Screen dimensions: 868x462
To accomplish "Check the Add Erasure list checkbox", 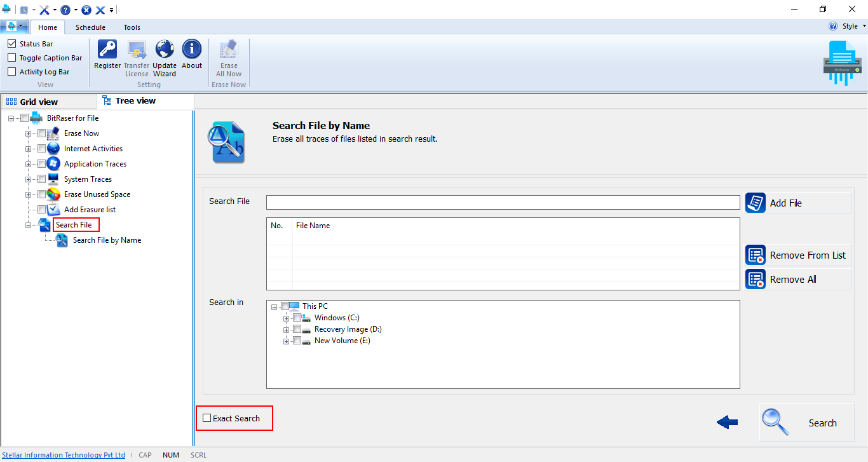I will click(x=41, y=210).
